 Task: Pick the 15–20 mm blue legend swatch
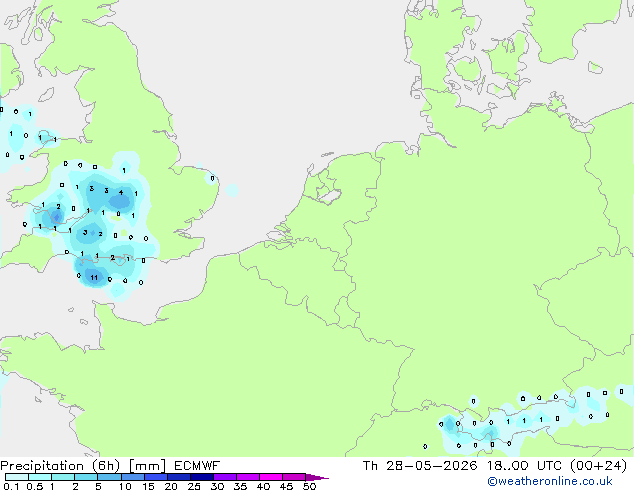[x=155, y=477]
